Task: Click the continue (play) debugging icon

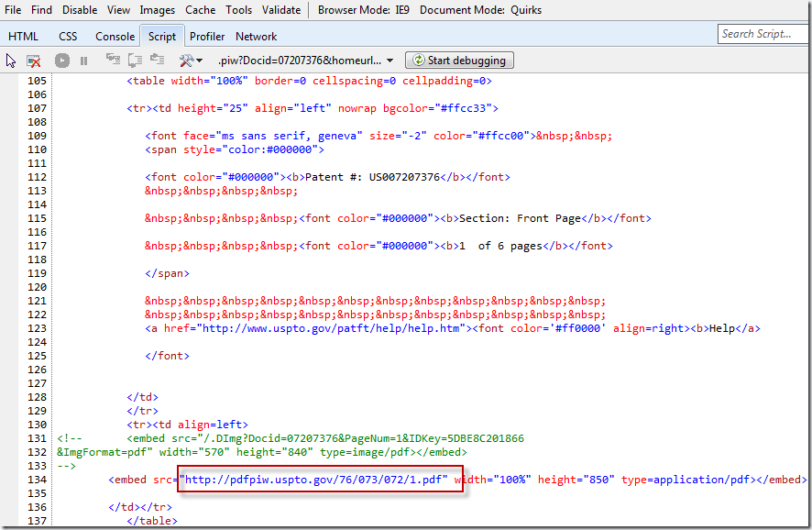Action: (62, 61)
